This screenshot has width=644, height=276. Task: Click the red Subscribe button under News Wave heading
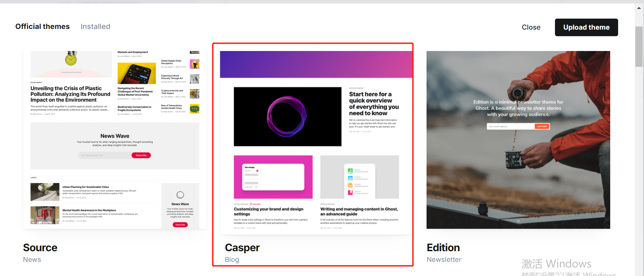141,155
